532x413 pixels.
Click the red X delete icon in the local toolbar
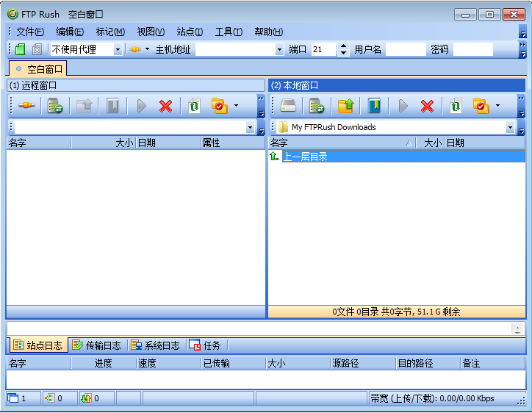pos(427,106)
